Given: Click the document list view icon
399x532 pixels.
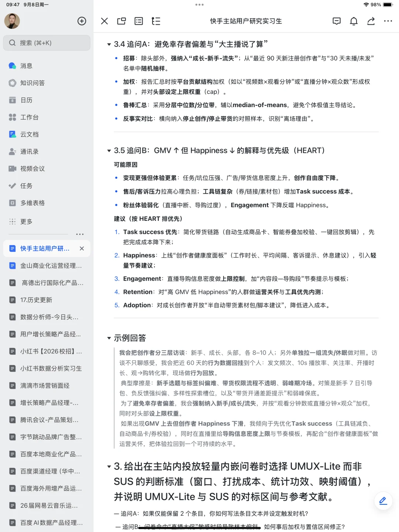Looking at the screenshot, I should pos(139,21).
